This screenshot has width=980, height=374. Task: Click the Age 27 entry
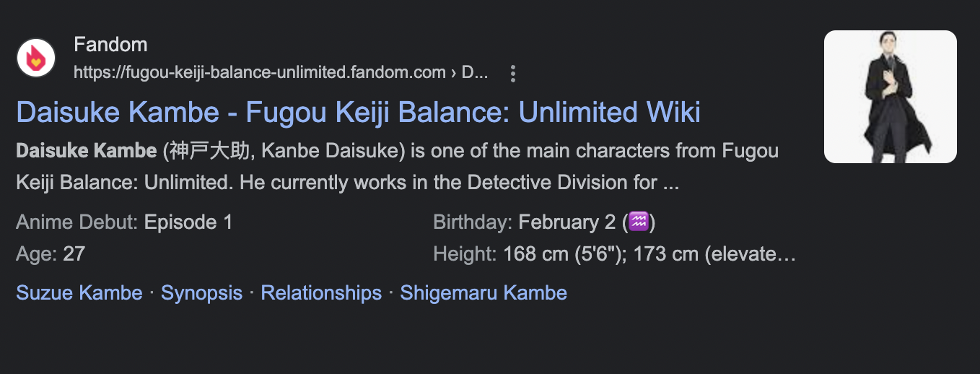click(x=51, y=253)
